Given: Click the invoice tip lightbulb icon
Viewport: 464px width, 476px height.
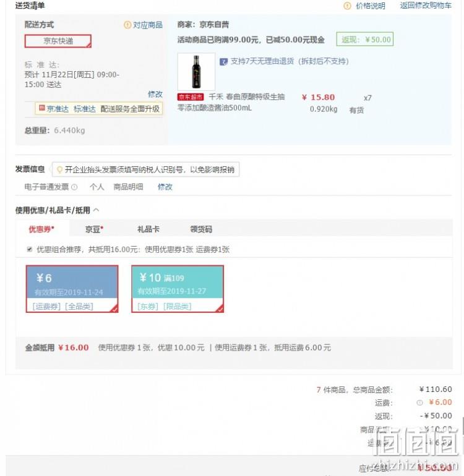Looking at the screenshot, I should click(59, 170).
